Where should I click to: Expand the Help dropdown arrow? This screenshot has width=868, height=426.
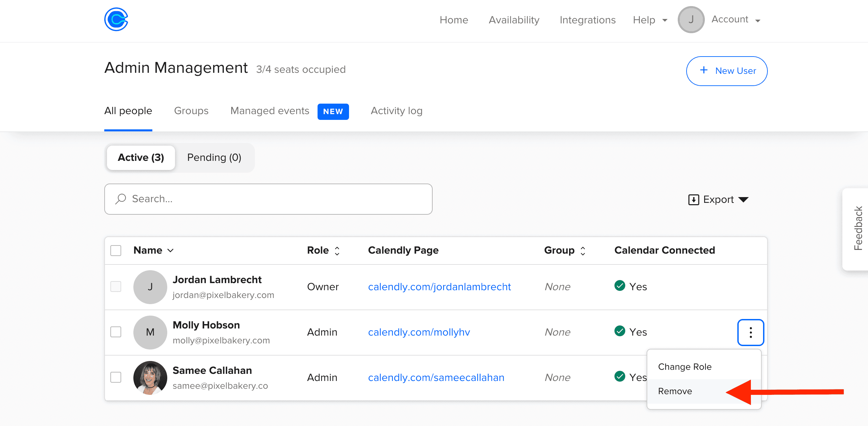click(x=665, y=20)
